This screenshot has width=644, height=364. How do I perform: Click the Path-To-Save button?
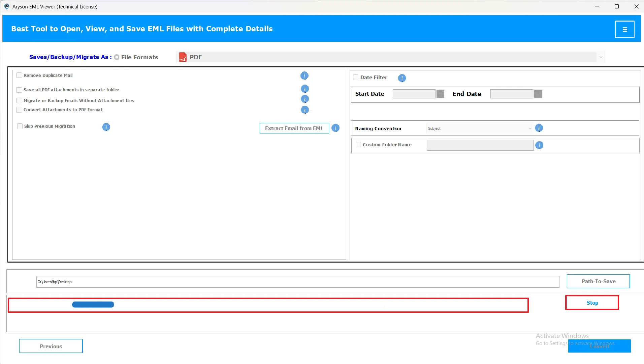click(598, 281)
